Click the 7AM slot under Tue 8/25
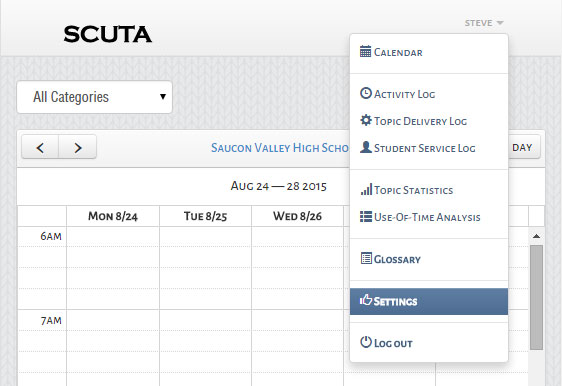This screenshot has height=386, width=562. coord(205,320)
